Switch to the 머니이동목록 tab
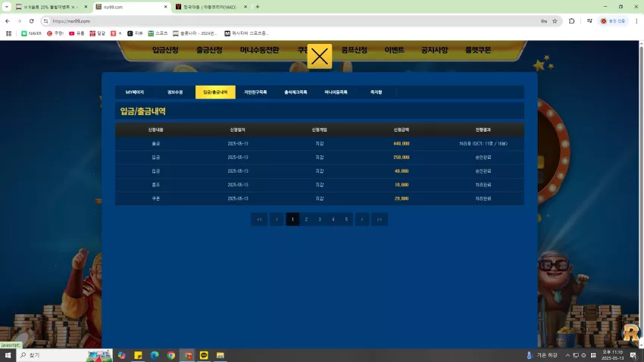The width and height of the screenshot is (644, 362). (x=336, y=92)
